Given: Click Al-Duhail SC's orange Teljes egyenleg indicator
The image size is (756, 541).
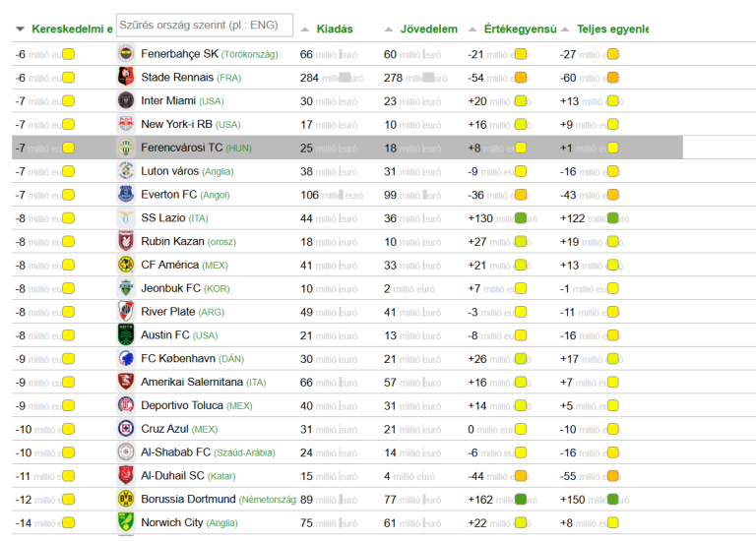Looking at the screenshot, I should point(612,476).
